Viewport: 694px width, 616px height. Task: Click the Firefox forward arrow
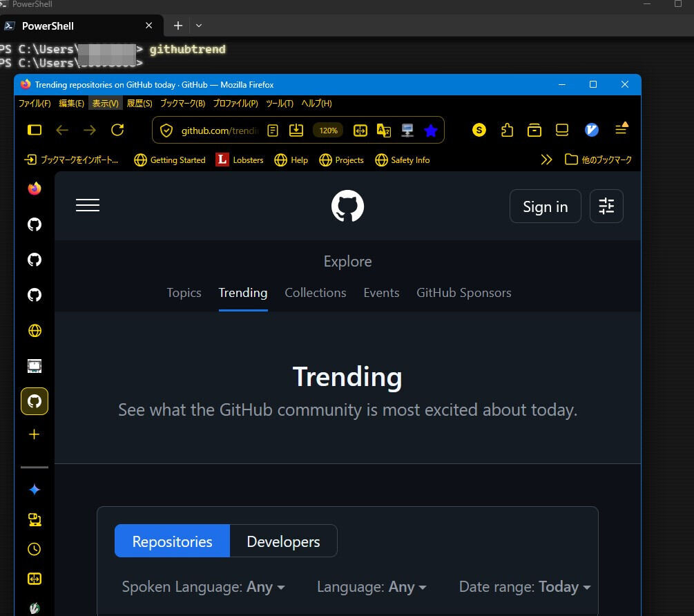(89, 130)
